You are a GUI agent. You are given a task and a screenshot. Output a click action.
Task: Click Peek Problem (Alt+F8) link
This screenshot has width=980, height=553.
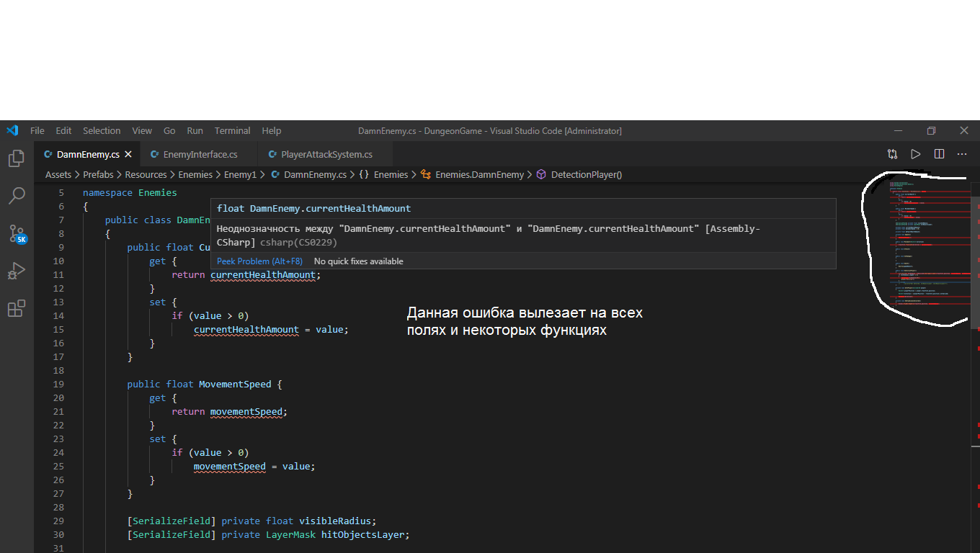(259, 261)
